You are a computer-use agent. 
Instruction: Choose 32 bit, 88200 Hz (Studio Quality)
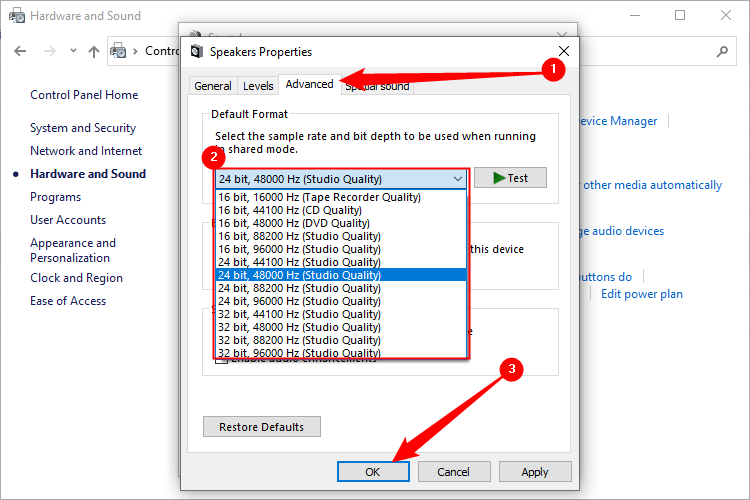point(341,340)
